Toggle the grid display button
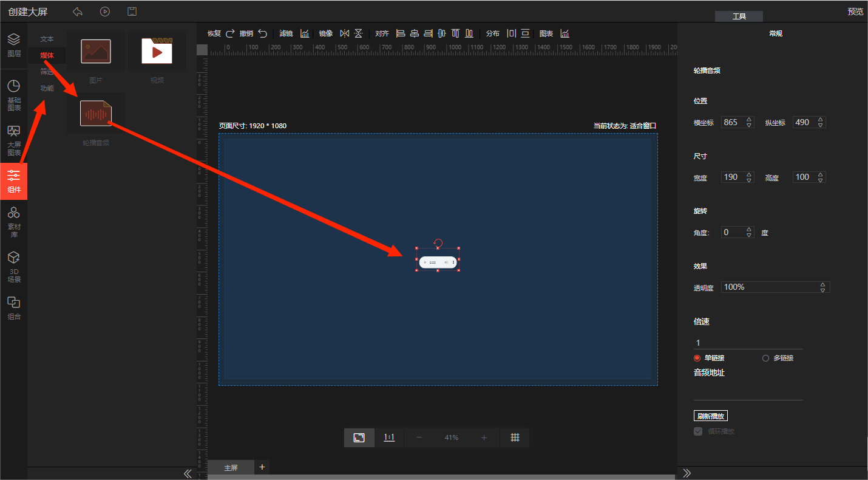The height and width of the screenshot is (480, 868). tap(515, 437)
